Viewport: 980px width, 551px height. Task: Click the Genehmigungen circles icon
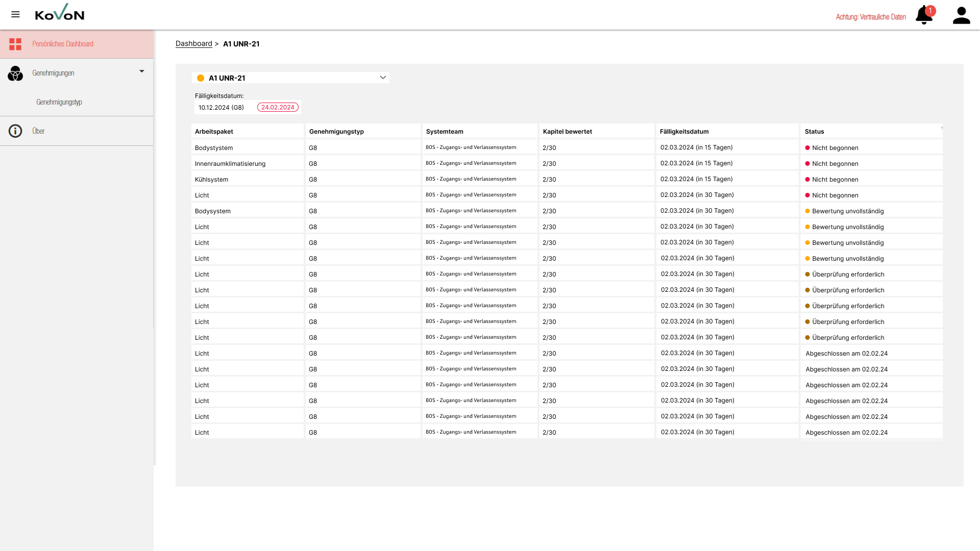15,73
